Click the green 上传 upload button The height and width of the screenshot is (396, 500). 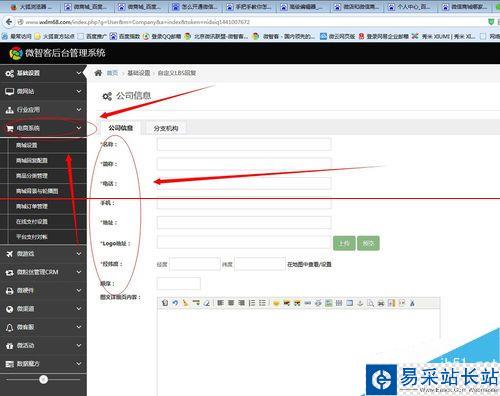[x=344, y=243]
